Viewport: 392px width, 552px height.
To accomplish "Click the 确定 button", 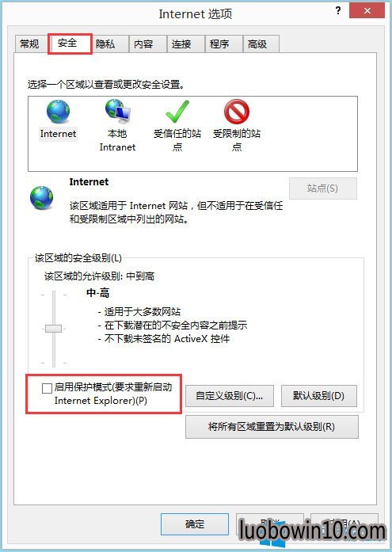I will click(195, 524).
